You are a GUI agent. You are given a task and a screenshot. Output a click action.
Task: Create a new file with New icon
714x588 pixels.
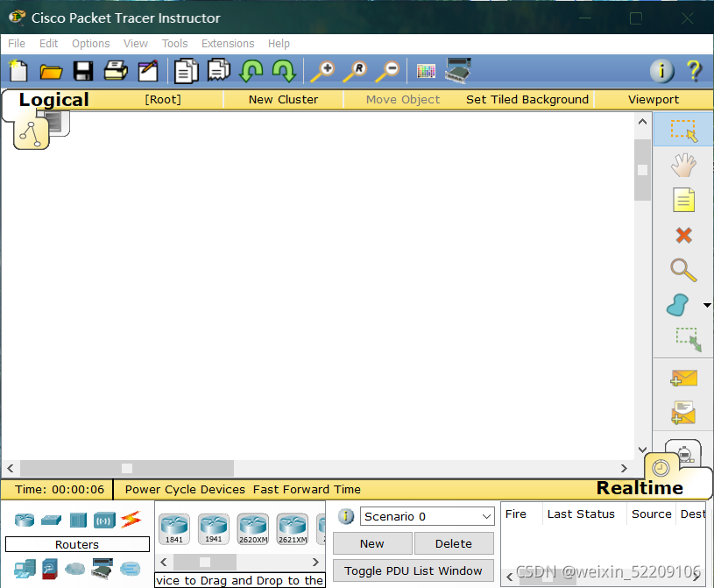pyautogui.click(x=18, y=71)
